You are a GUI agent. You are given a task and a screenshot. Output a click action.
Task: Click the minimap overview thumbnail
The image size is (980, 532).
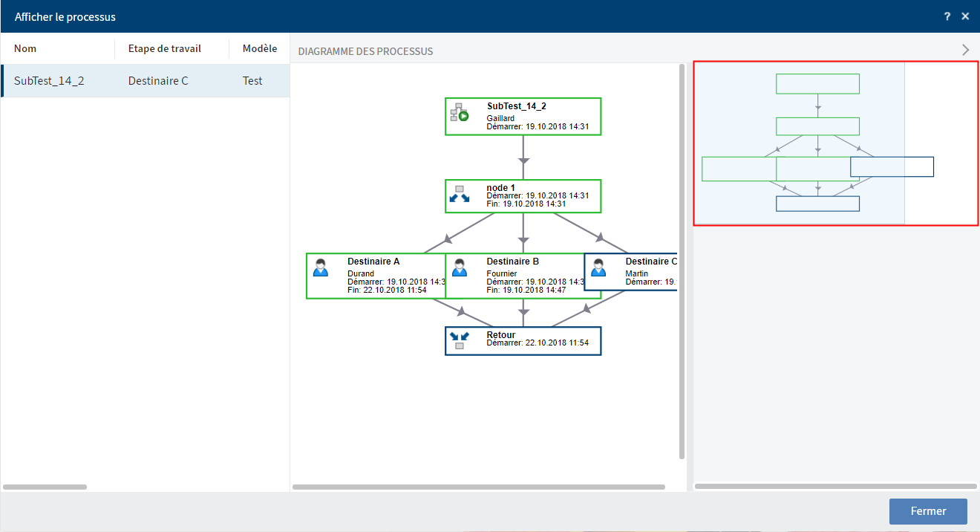pyautogui.click(x=836, y=143)
